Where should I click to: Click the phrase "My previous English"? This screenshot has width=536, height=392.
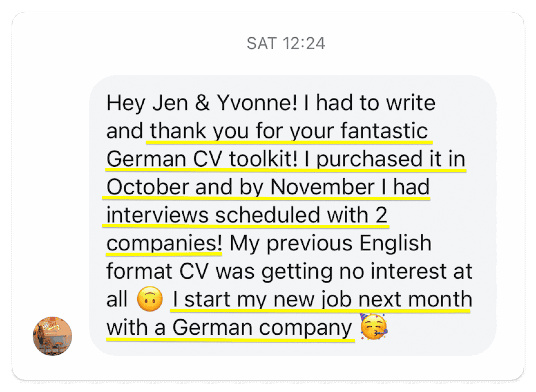[330, 243]
